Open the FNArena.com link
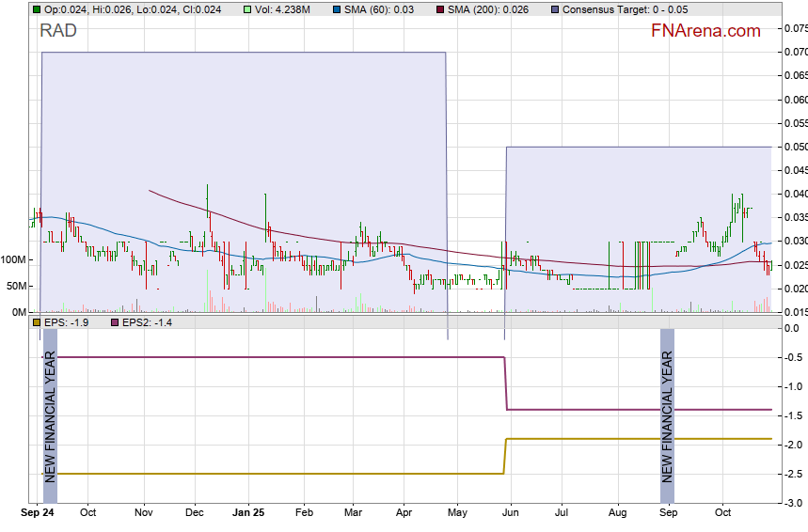The height and width of the screenshot is (532, 808). click(705, 31)
